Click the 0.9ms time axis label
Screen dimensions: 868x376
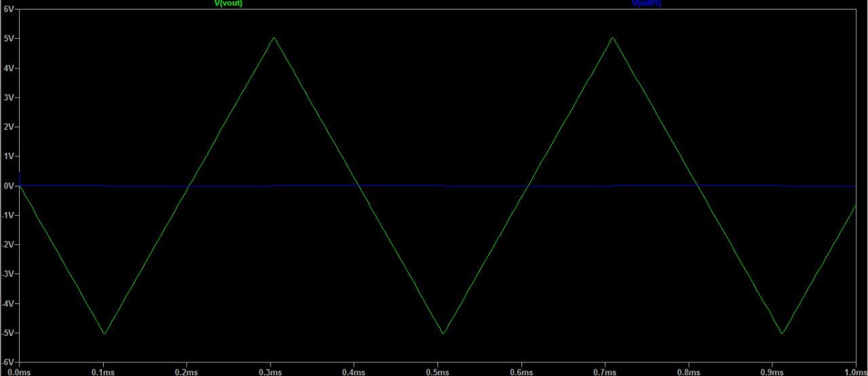(772, 372)
